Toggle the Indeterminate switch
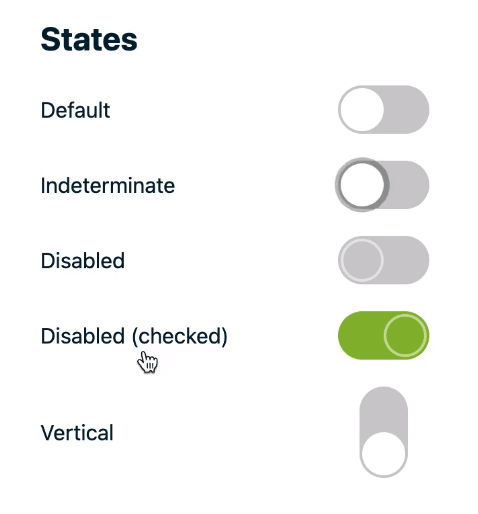Image resolution: width=478 pixels, height=514 pixels. [382, 185]
